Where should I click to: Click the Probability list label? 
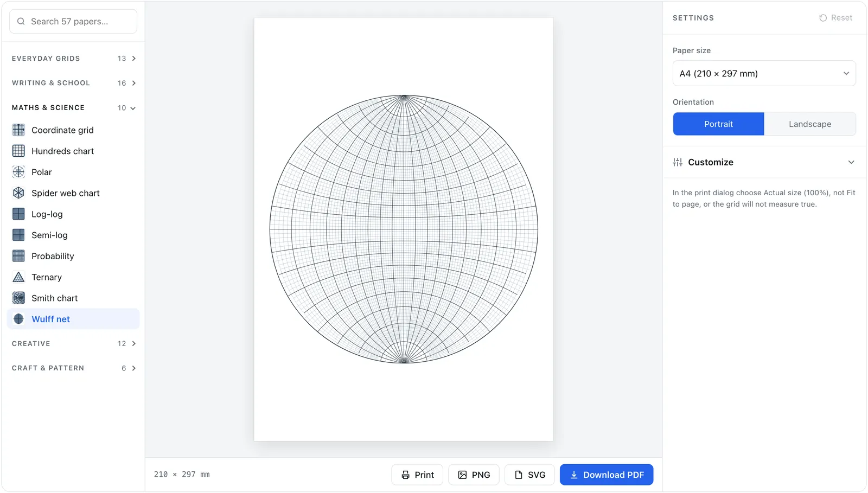pos(53,256)
